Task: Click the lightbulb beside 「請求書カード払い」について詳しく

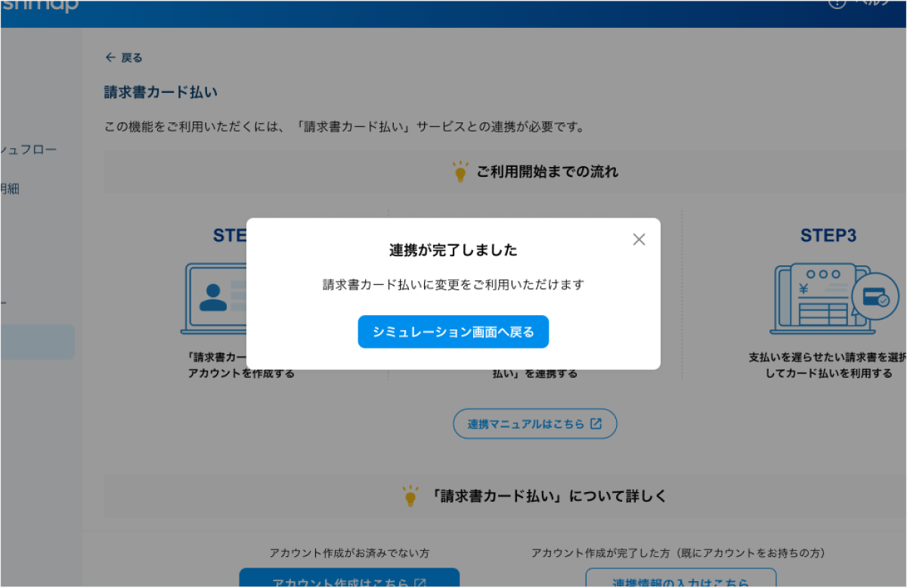Action: click(410, 496)
